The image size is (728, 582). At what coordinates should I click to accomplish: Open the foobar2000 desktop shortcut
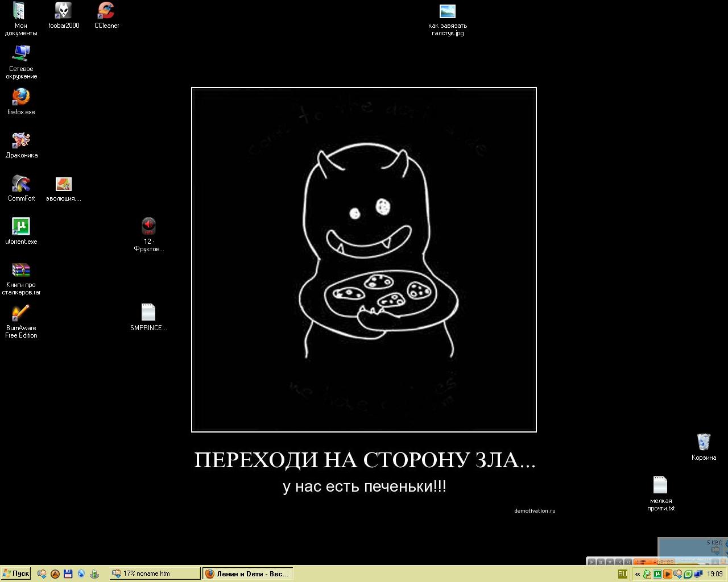(64, 15)
